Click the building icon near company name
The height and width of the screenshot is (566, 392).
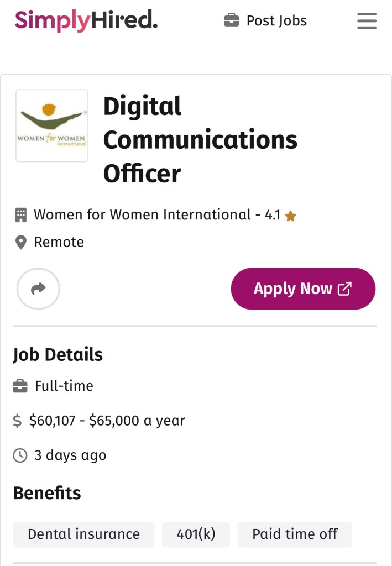click(x=20, y=215)
